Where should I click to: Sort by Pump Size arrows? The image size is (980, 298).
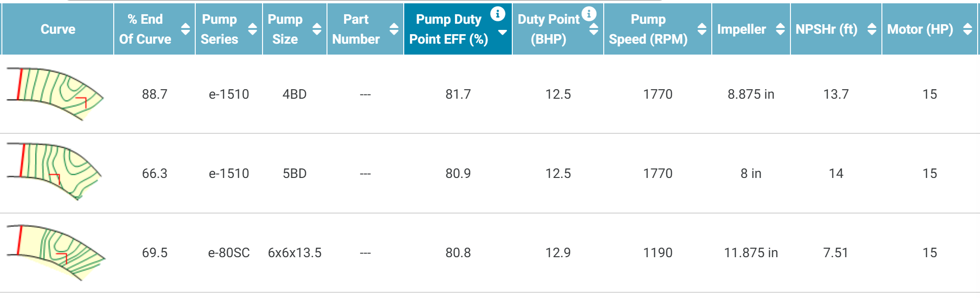point(317,29)
